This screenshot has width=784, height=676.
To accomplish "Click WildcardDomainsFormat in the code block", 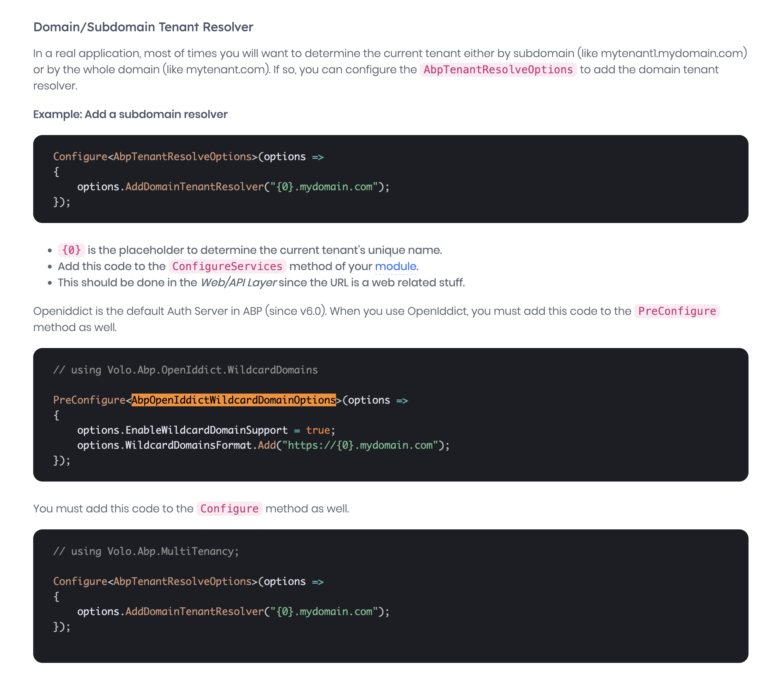I will tap(188, 445).
